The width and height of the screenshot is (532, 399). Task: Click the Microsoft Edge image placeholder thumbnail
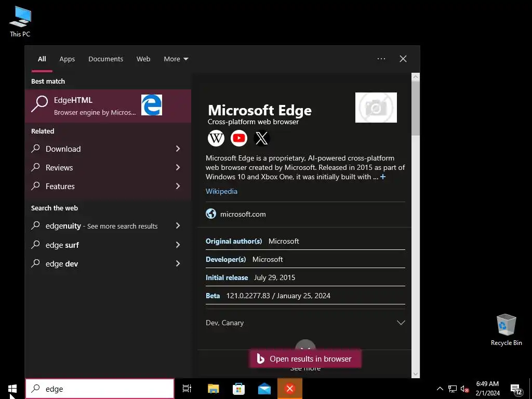[x=376, y=108]
